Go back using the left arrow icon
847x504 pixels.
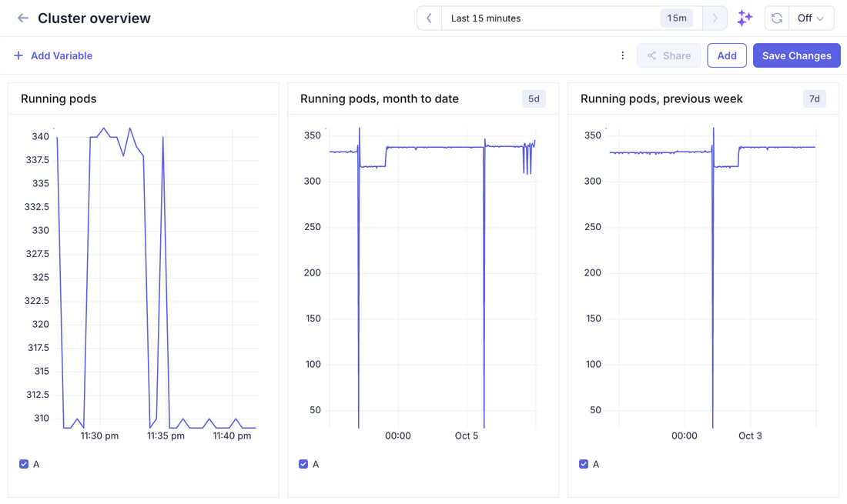pos(22,18)
